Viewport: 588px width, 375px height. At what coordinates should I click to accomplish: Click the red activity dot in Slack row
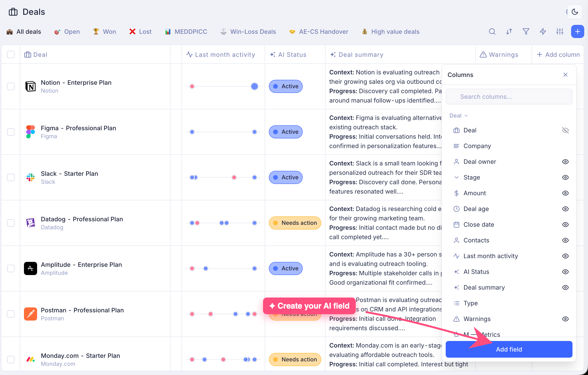tap(234, 177)
